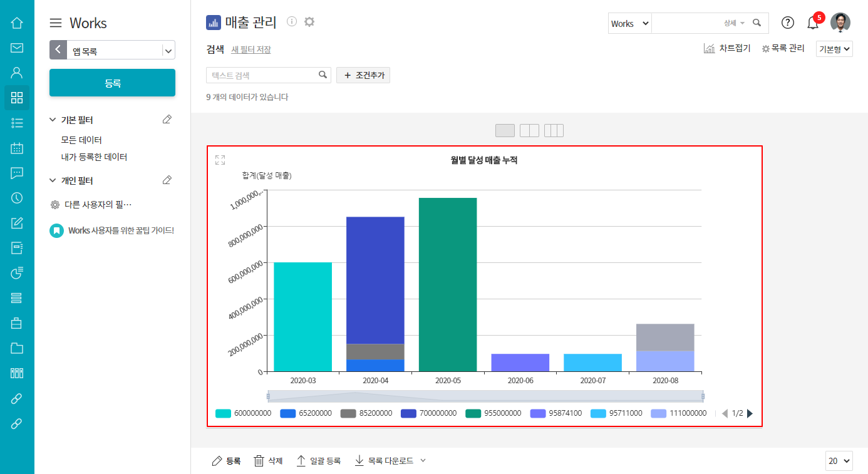Open the Works search scope dropdown
Screen dimensions: 868x474
pos(630,23)
